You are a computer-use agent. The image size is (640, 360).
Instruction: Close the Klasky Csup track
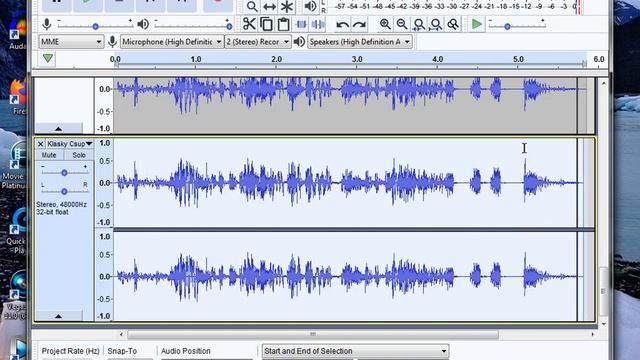[x=40, y=144]
